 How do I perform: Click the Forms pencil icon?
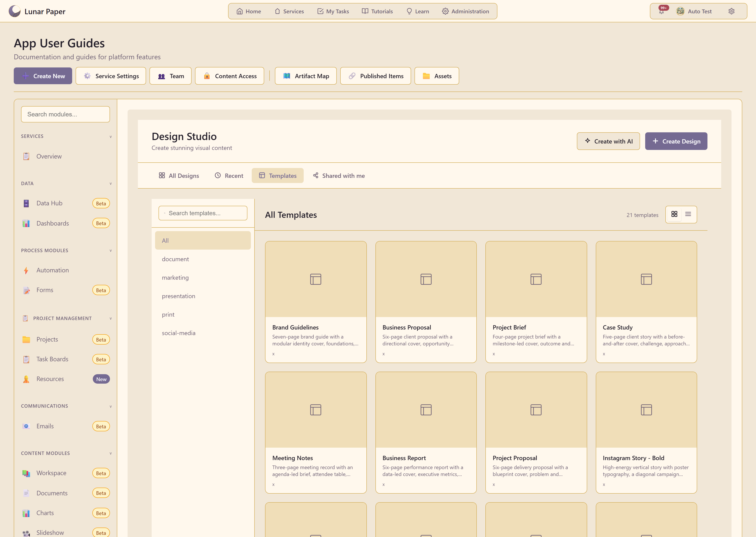click(26, 290)
